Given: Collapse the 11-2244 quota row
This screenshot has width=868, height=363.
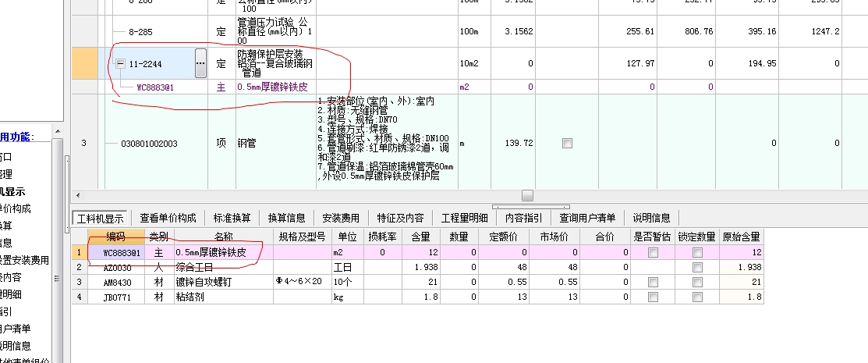Looking at the screenshot, I should (120, 64).
